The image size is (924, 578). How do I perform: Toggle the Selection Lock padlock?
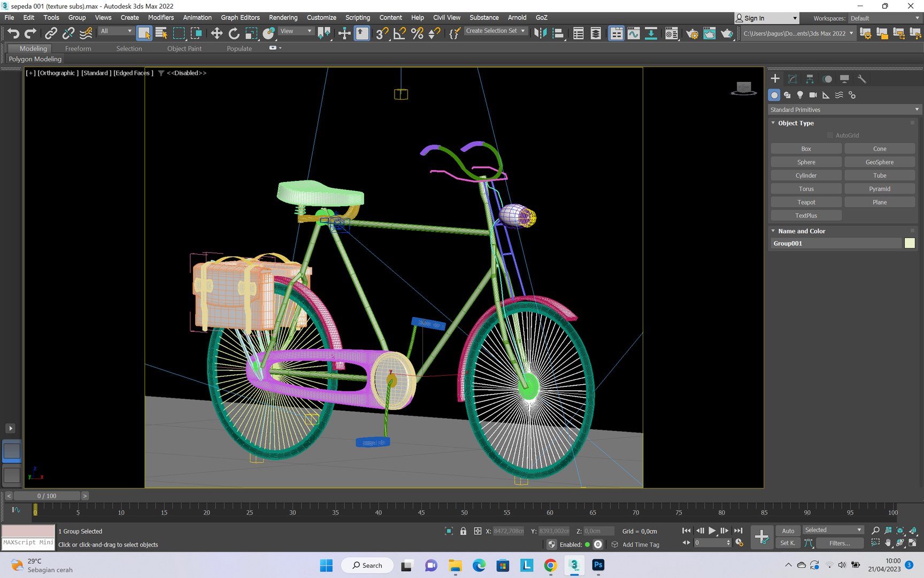pyautogui.click(x=463, y=531)
